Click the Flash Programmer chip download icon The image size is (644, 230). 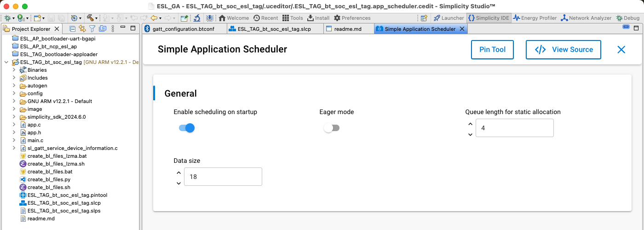[210, 18]
